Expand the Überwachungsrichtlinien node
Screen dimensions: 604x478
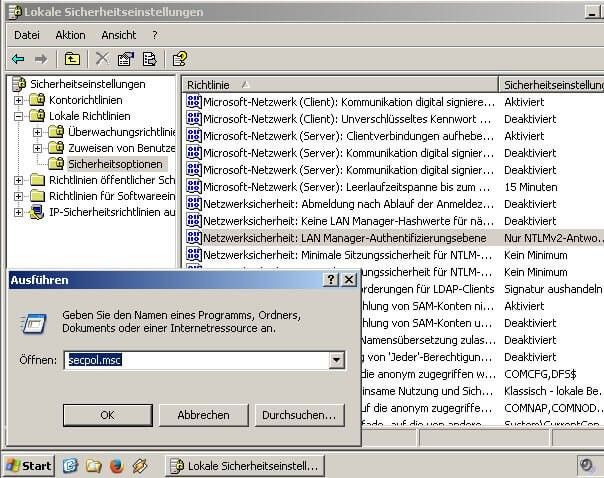(x=38, y=132)
